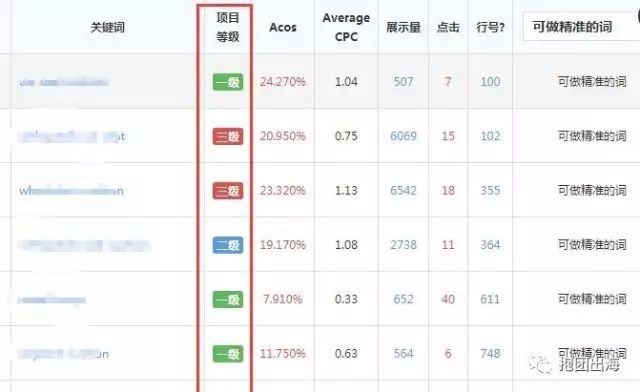Sort by the Average CPC column header
This screenshot has width=640, height=392.
(346, 27)
